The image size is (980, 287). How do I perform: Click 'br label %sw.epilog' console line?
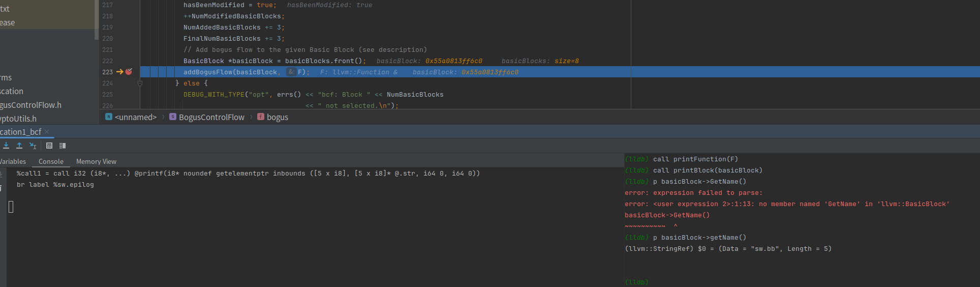(55, 185)
